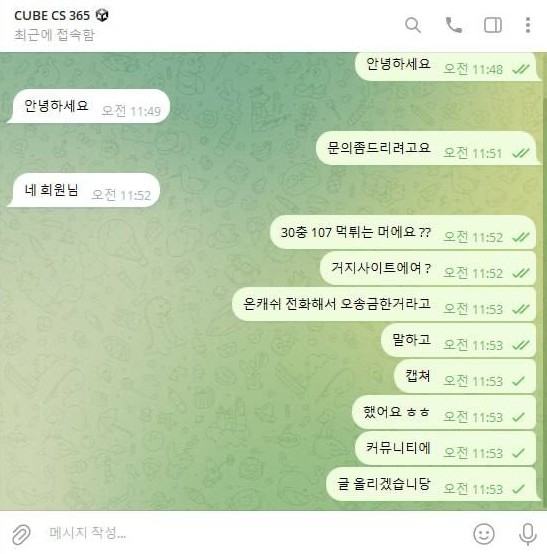
Task: Click the cube emoji beside the chat name
Action: [102, 15]
